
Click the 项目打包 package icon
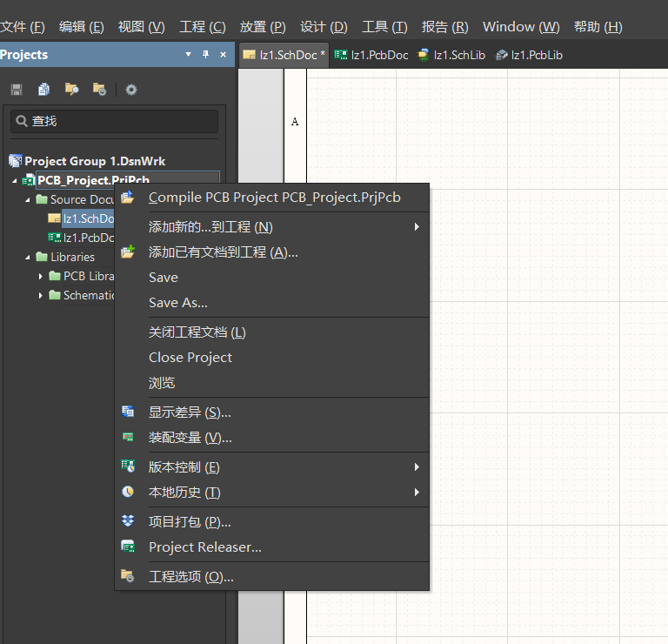click(128, 520)
